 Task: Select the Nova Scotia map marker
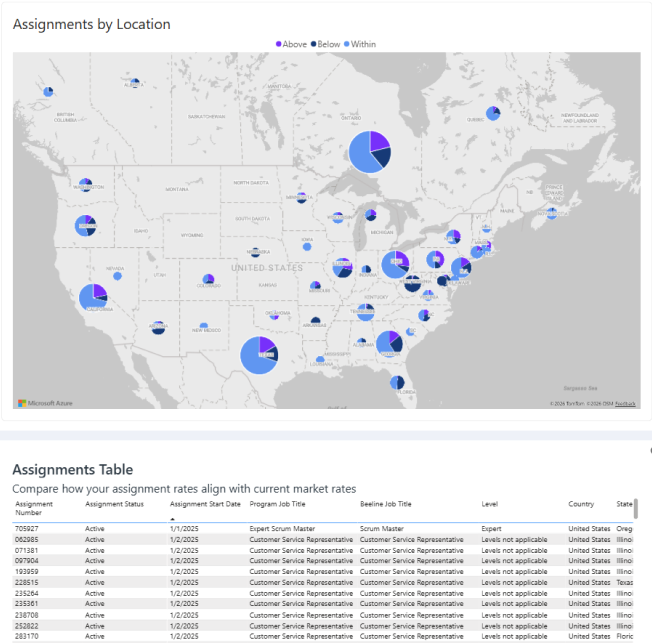[551, 213]
